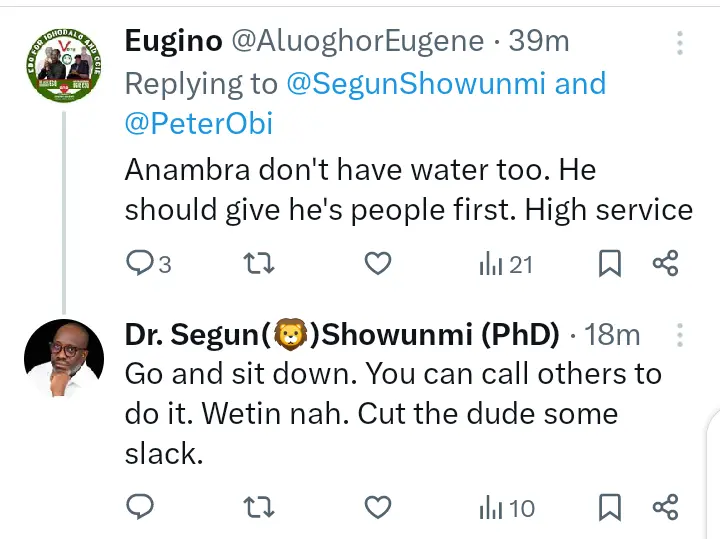The height and width of the screenshot is (539, 720).
Task: Bookmark Eugino's tweet
Action: [609, 264]
